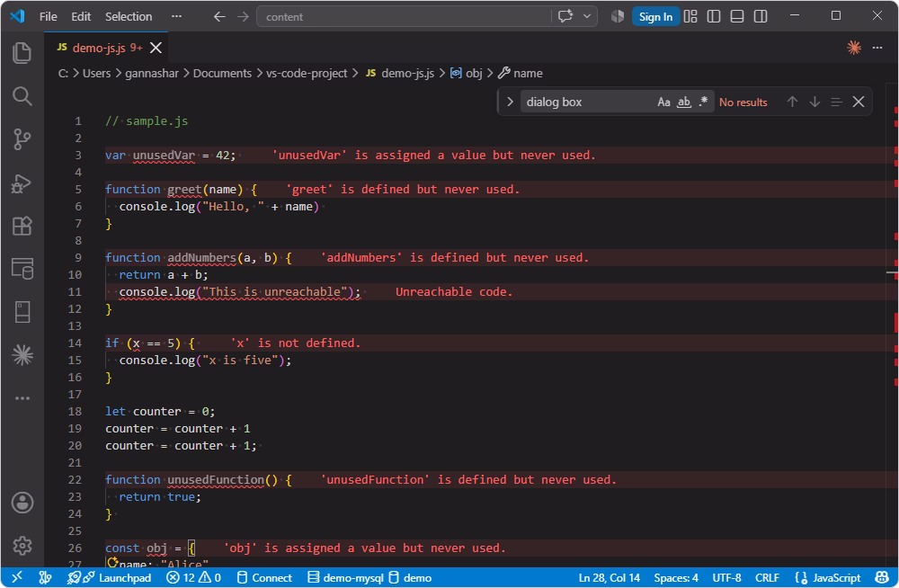
Task: Close the demo-js.js tab
Action: click(x=156, y=48)
